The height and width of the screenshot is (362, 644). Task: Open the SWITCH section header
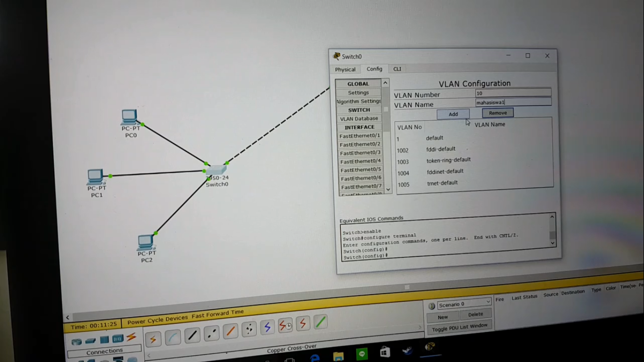click(359, 110)
